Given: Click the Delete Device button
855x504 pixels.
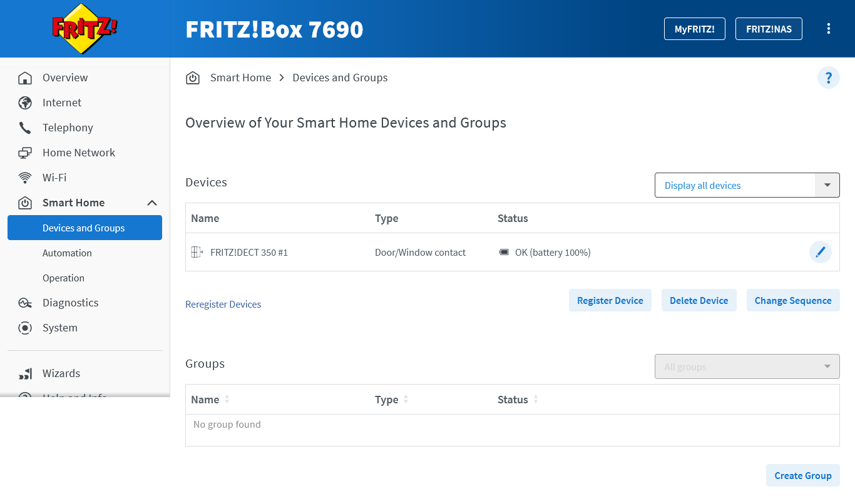Looking at the screenshot, I should pyautogui.click(x=699, y=300).
